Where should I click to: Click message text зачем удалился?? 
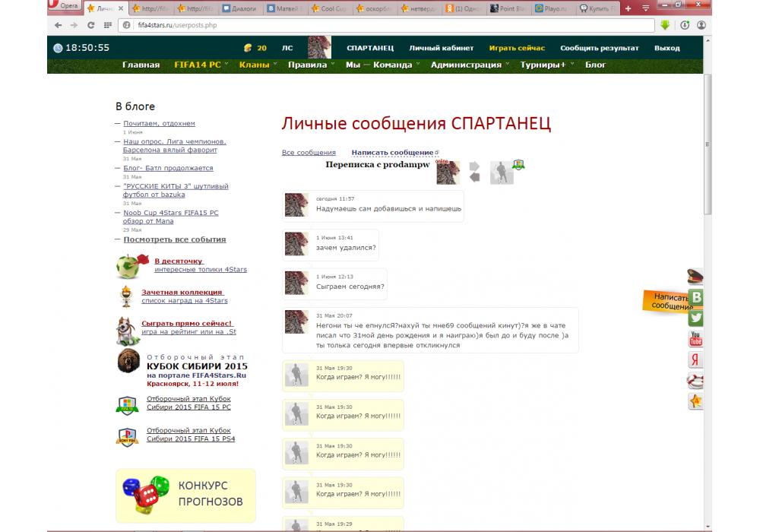[x=346, y=248]
